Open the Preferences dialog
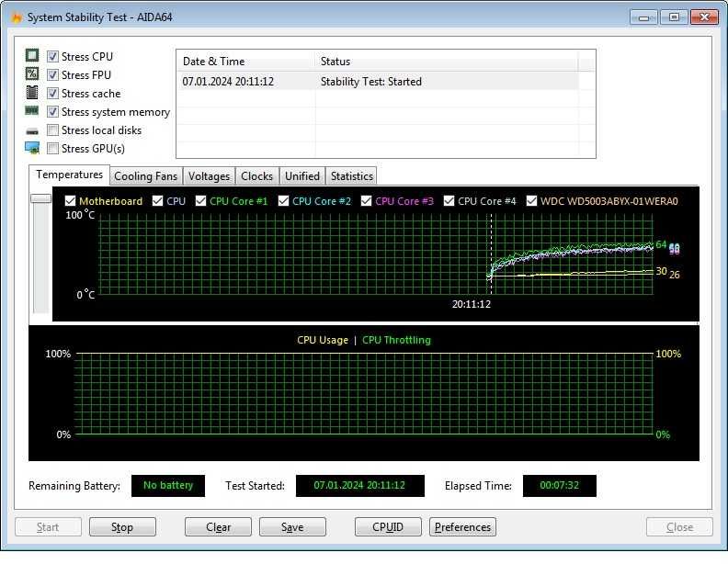This screenshot has width=728, height=564. pyautogui.click(x=462, y=527)
